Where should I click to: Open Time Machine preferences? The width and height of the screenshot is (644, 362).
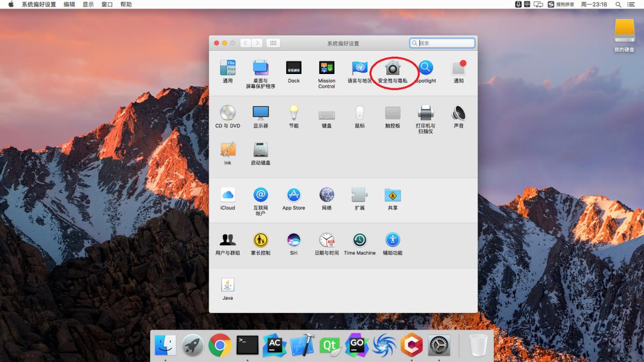[x=360, y=240]
